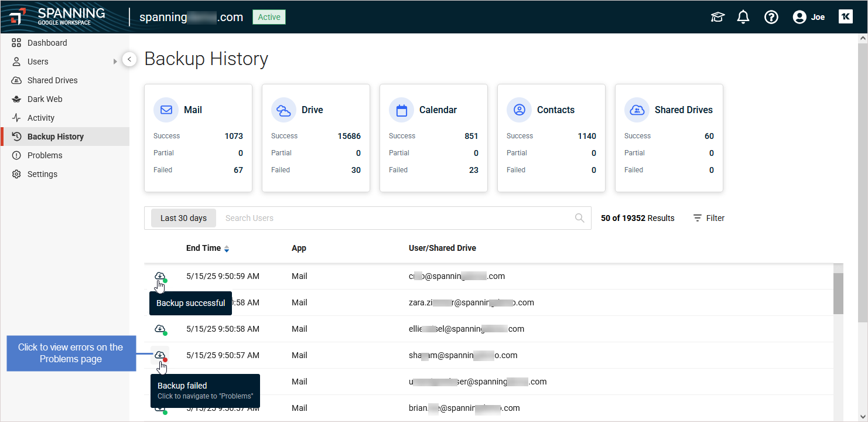
Task: Open the Users sidebar item
Action: [x=38, y=62]
